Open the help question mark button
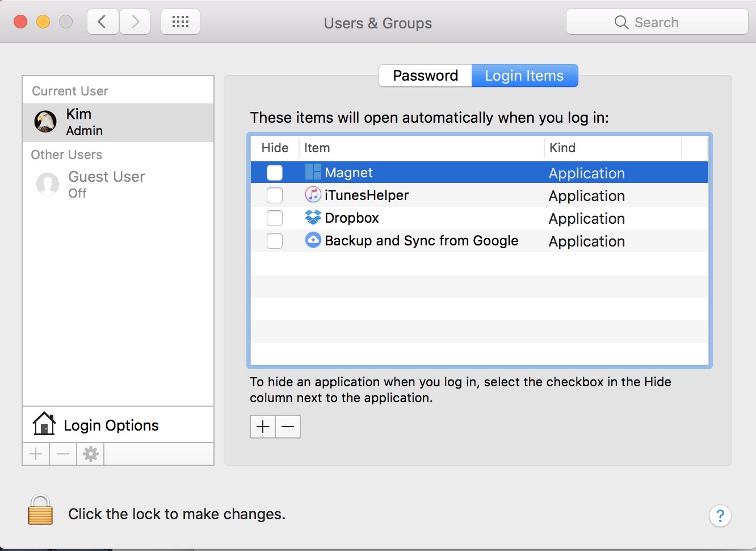The height and width of the screenshot is (551, 756). point(720,516)
